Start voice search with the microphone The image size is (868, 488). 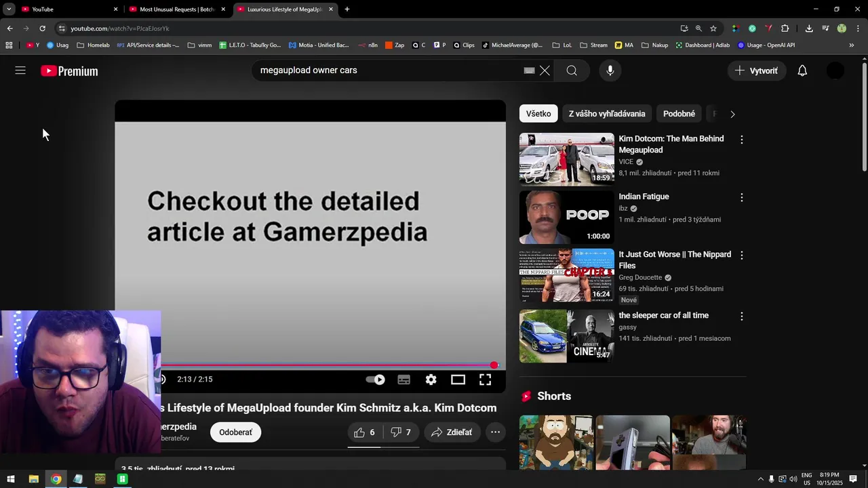point(610,70)
